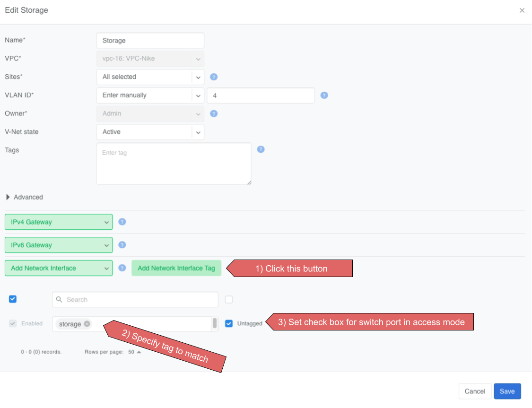Click the help icon next to Add Network Interface
Image resolution: width=532 pixels, height=408 pixels.
pos(122,268)
